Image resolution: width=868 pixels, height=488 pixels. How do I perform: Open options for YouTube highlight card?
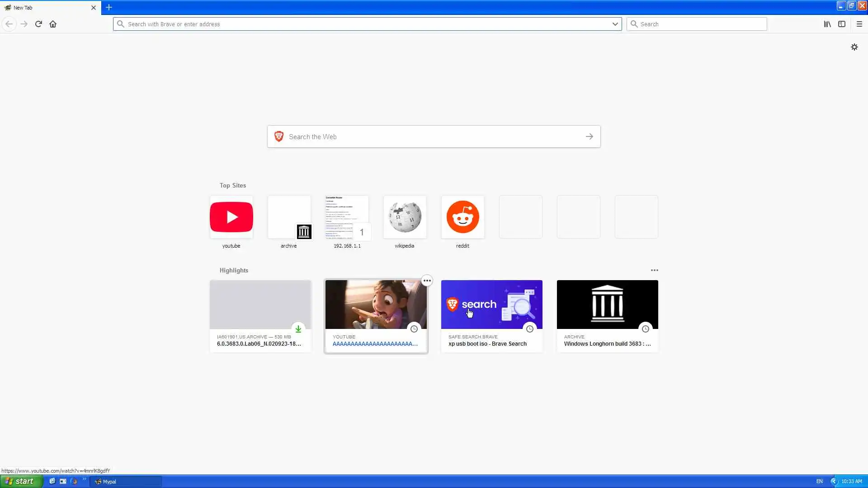pyautogui.click(x=427, y=281)
